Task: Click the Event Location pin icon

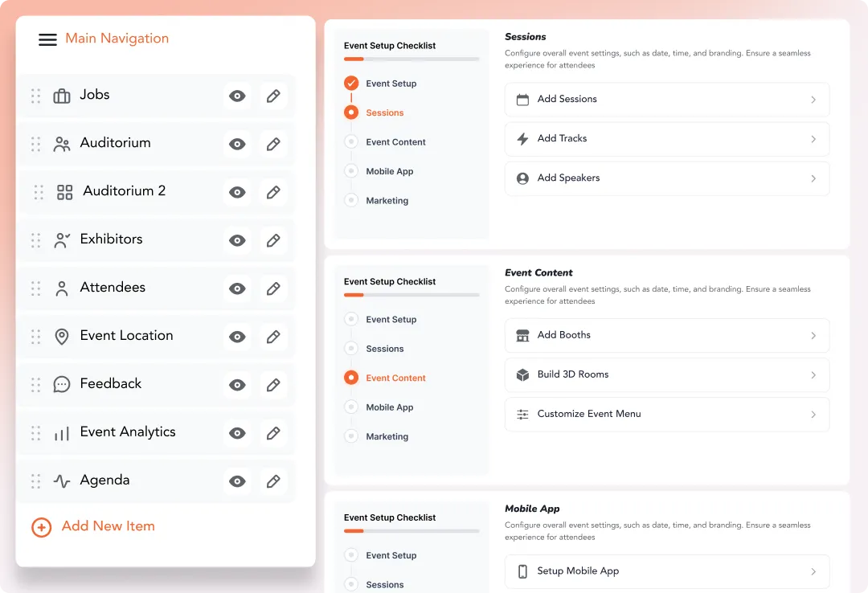Action: click(62, 337)
